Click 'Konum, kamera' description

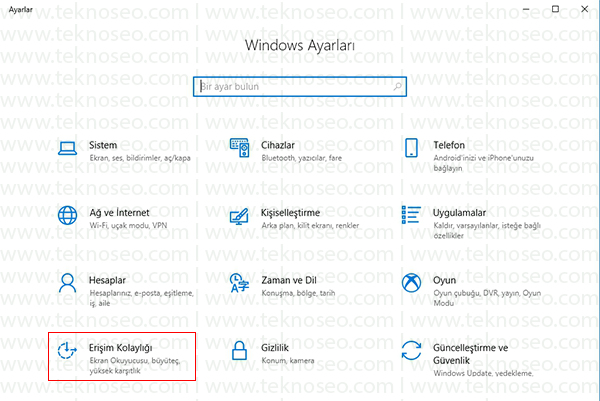(x=288, y=360)
